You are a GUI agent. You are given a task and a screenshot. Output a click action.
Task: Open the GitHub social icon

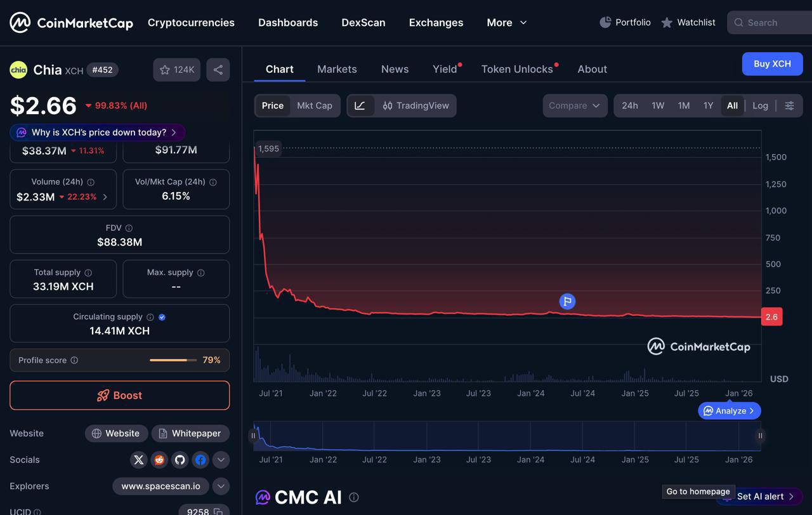tap(180, 460)
